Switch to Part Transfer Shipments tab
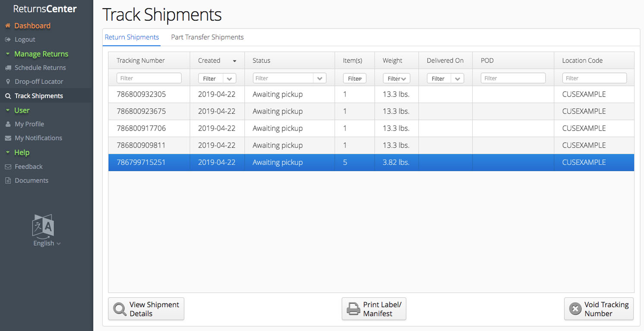 pyautogui.click(x=207, y=37)
